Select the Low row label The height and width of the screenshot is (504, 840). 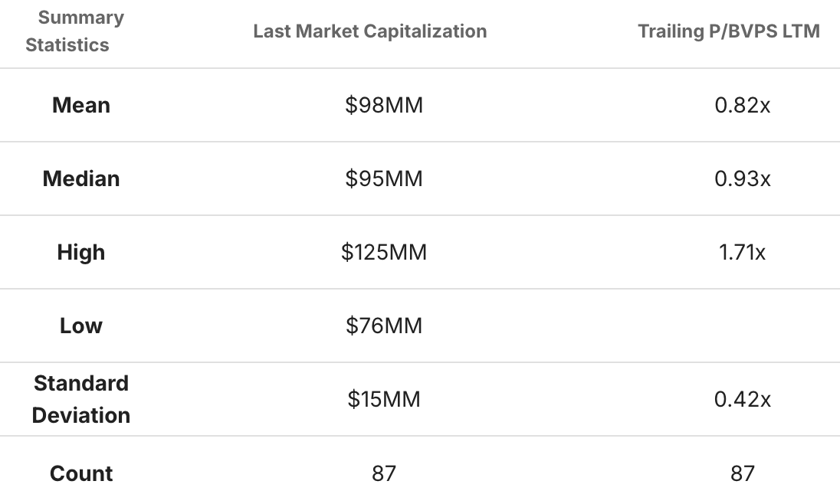click(x=81, y=326)
